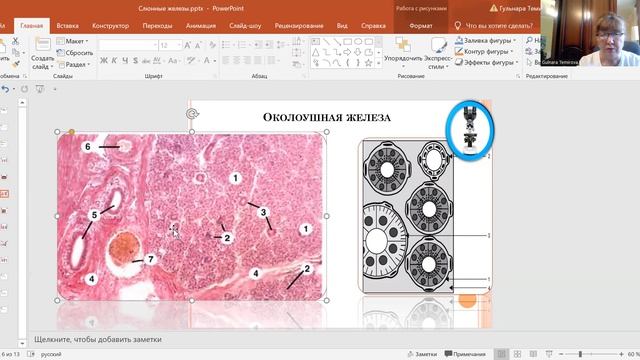Click the text highlight color marker

(x=190, y=60)
